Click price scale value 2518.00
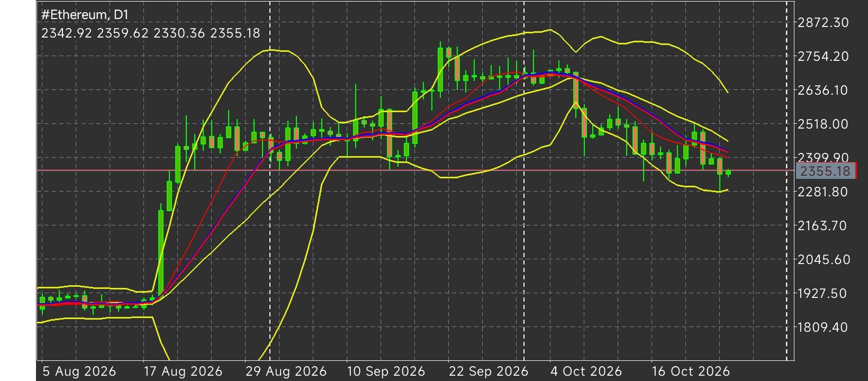 823,124
